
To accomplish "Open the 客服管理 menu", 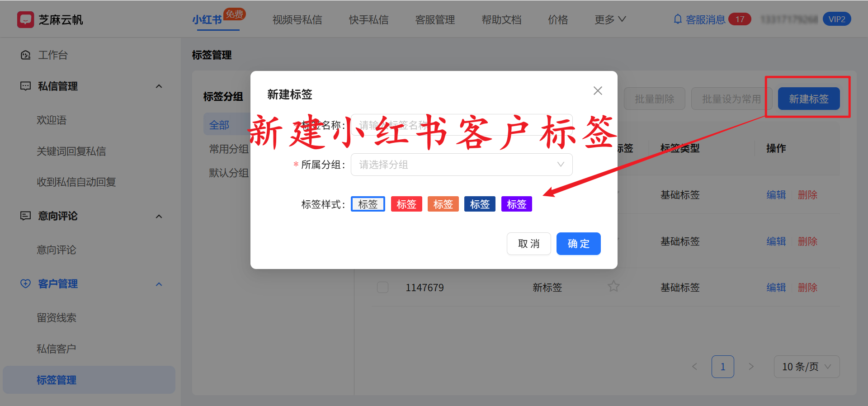I will (435, 20).
